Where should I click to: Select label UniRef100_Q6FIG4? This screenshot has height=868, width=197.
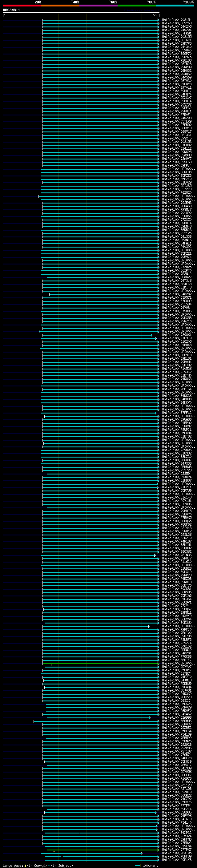click(176, 389)
